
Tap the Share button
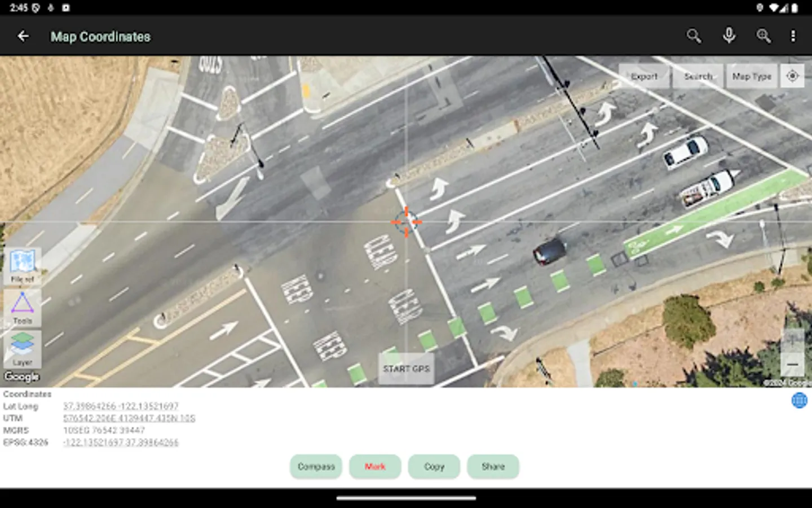coord(493,467)
